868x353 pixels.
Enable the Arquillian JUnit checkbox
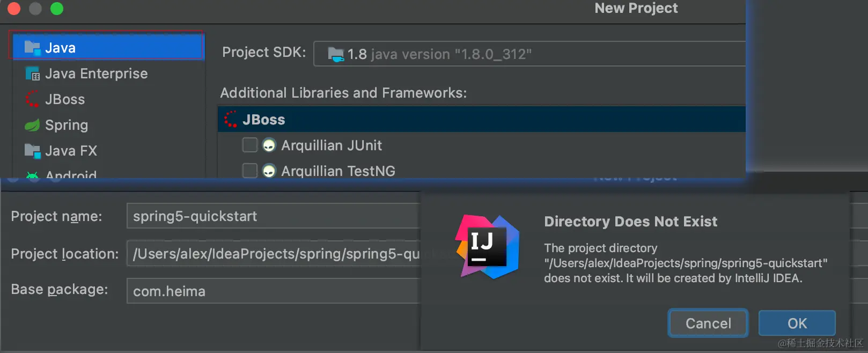tap(250, 145)
